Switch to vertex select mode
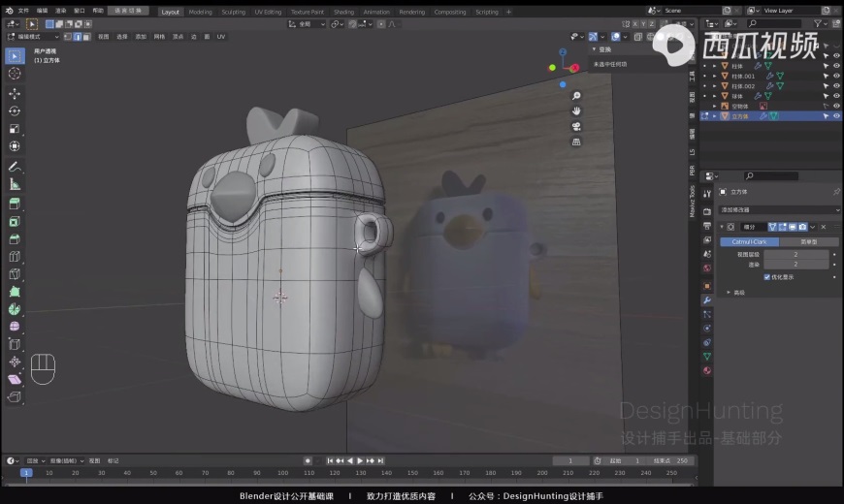Viewport: 844px width, 504px height. pos(68,37)
